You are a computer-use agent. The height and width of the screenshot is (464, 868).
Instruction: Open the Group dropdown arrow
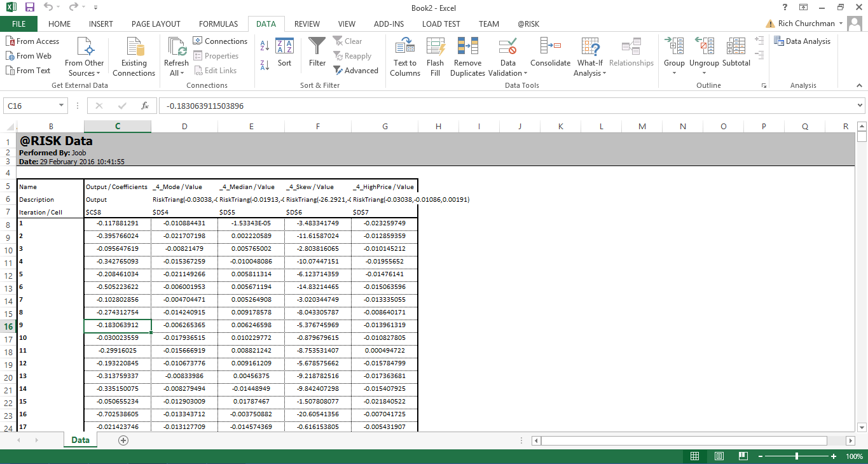coord(674,73)
